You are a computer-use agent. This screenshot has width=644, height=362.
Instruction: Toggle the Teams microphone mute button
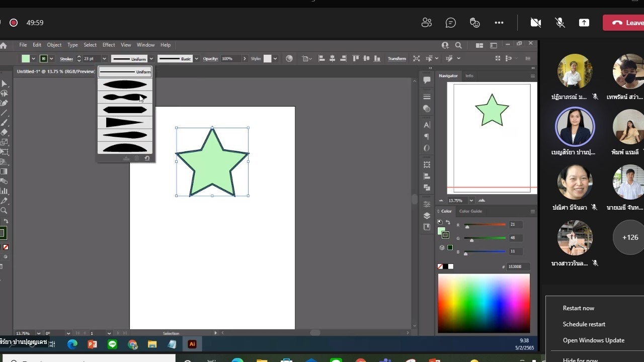tap(559, 23)
